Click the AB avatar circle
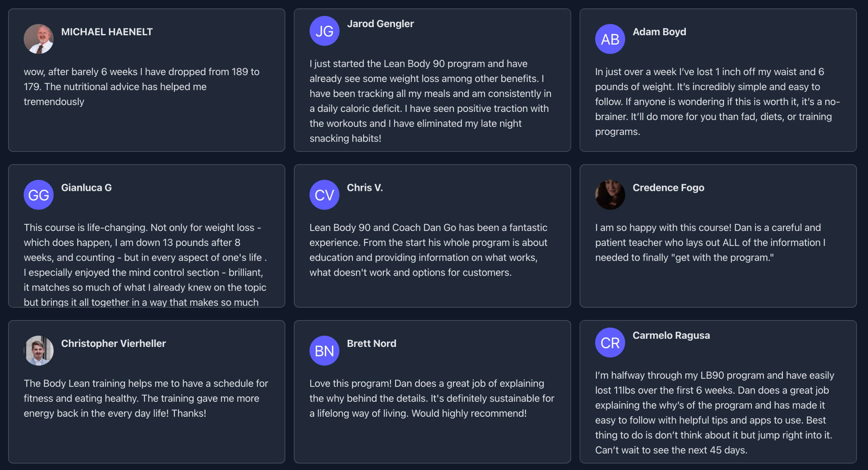This screenshot has height=470, width=868. click(x=610, y=39)
